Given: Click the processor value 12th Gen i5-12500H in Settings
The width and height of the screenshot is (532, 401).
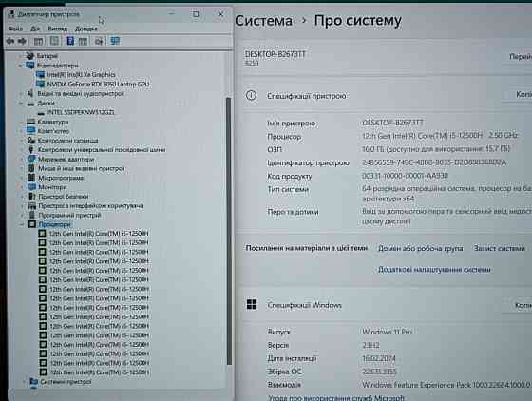Looking at the screenshot, I should click(x=440, y=135).
